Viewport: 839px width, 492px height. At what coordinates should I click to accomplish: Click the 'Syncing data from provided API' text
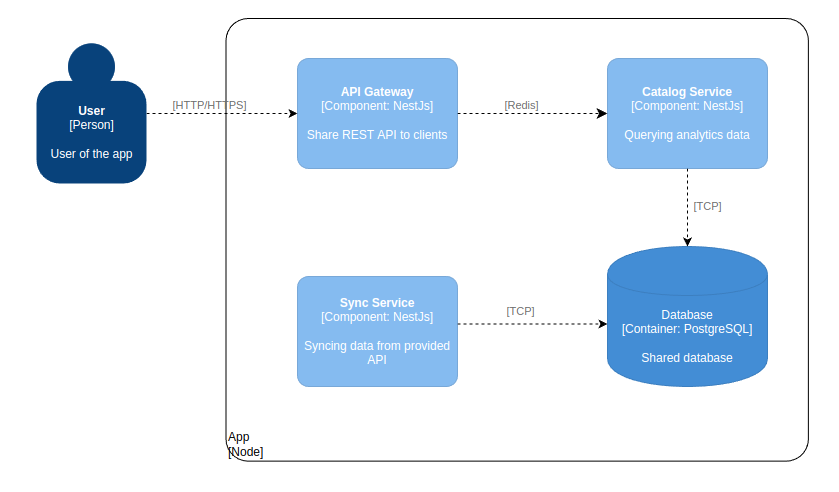coord(377,353)
